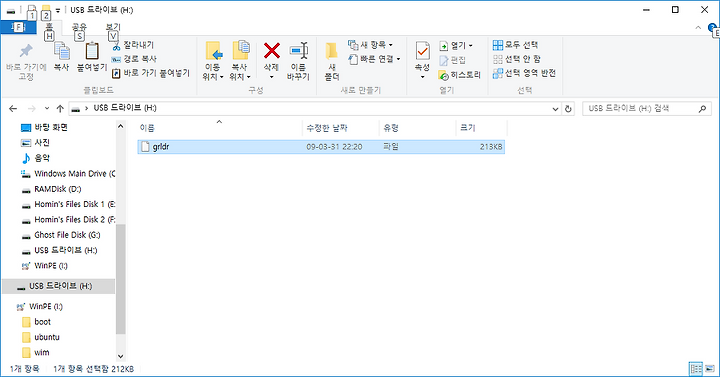Expand the address bar history dropdown
The height and width of the screenshot is (377, 720).
555,109
